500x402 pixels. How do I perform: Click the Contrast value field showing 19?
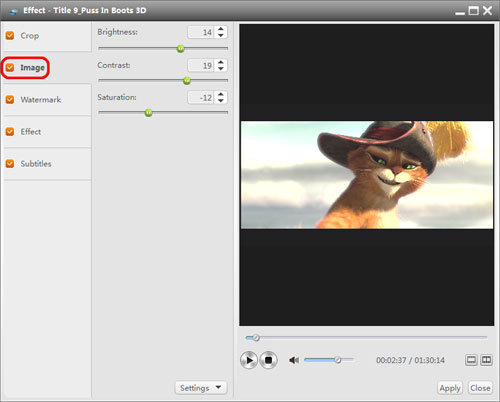(201, 66)
